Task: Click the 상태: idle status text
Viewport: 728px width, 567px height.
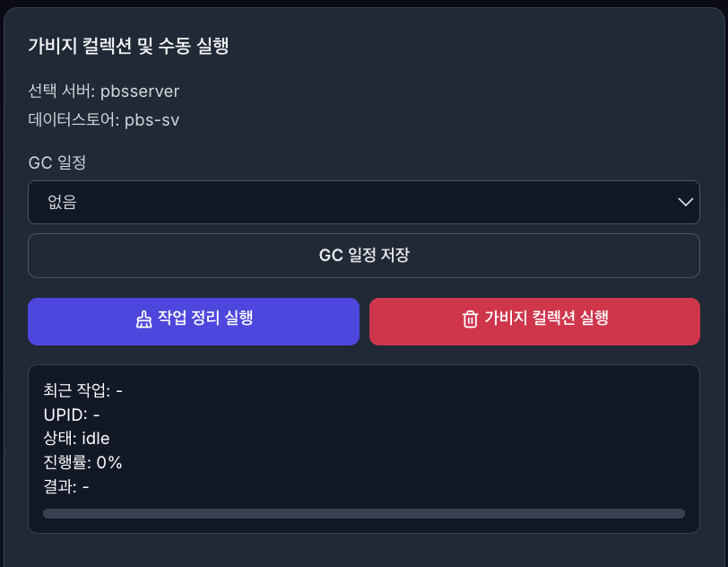Action: coord(74,438)
